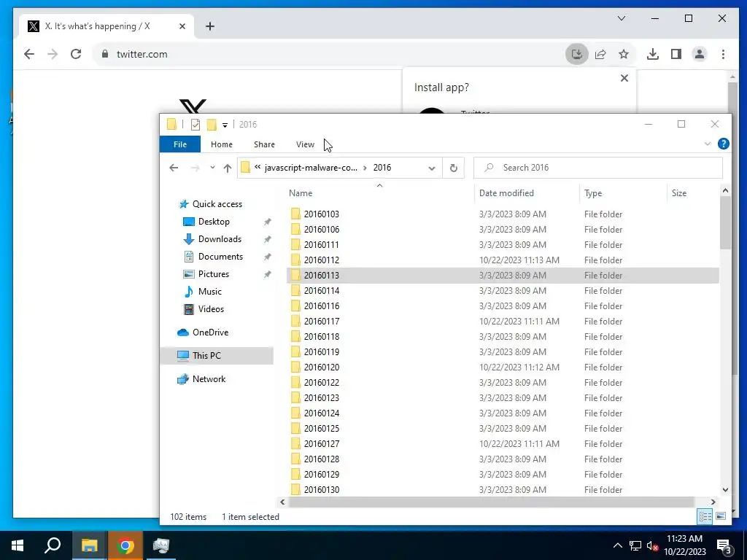This screenshot has height=560, width=747.
Task: Switch to the Share ribbon tab
Action: (x=264, y=144)
